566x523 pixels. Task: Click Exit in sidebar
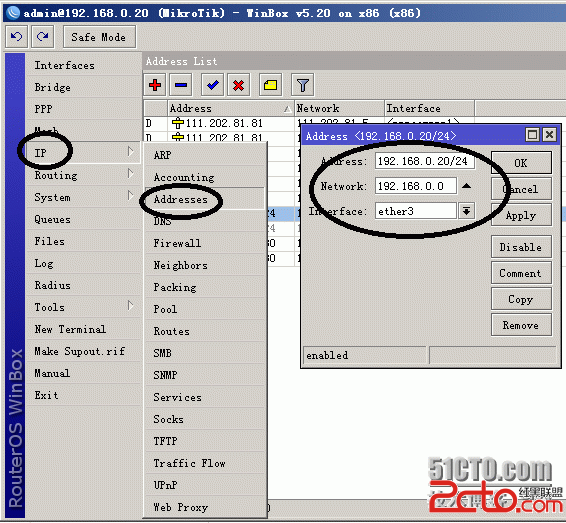pyautogui.click(x=83, y=395)
